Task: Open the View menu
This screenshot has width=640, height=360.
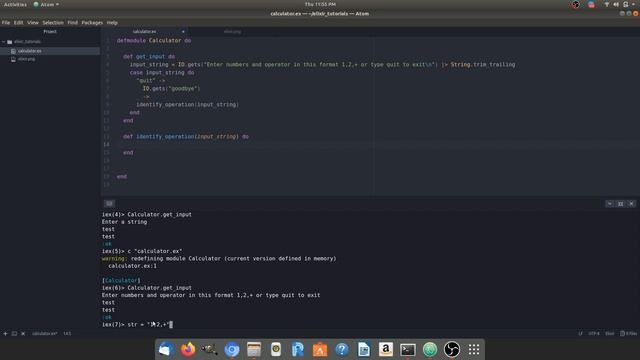Action: coord(33,23)
